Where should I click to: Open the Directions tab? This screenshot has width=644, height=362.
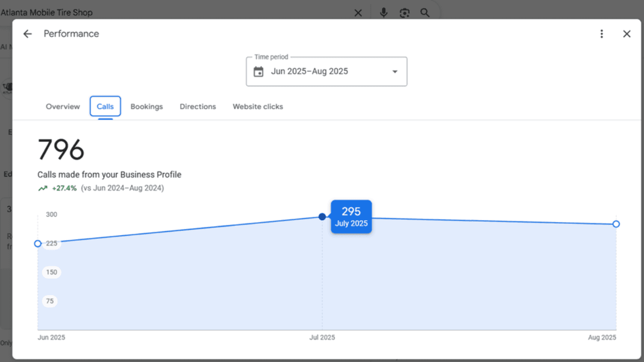(198, 107)
